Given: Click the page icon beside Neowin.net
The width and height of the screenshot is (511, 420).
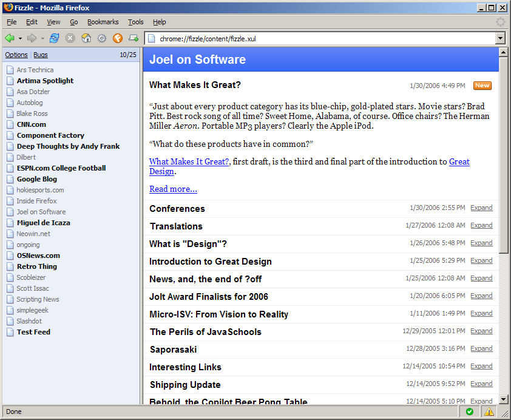Looking at the screenshot, I should [x=10, y=234].
